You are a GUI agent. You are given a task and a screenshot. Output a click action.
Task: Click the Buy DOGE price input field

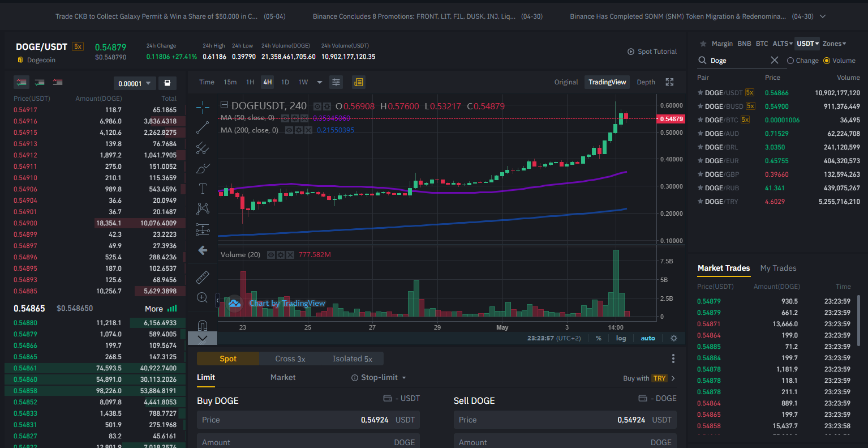(308, 420)
